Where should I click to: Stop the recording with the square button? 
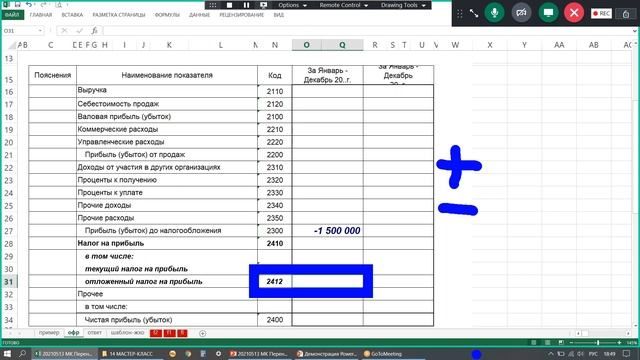(x=229, y=5)
